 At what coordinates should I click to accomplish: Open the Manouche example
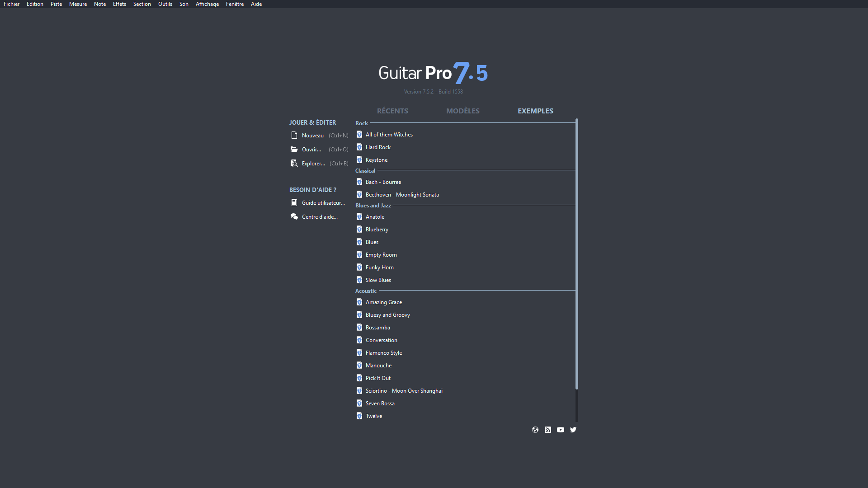click(x=379, y=365)
